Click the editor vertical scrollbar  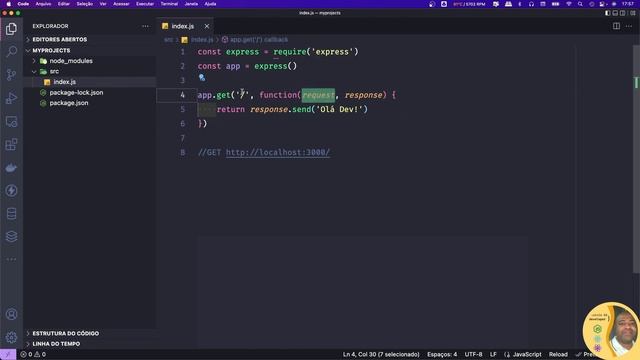coord(636,159)
